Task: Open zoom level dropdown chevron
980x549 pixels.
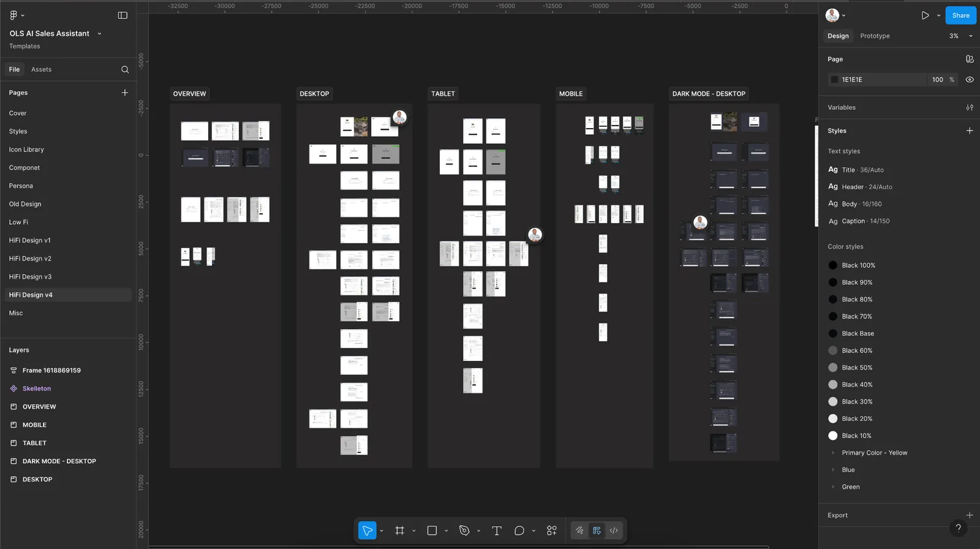Action: (x=971, y=36)
